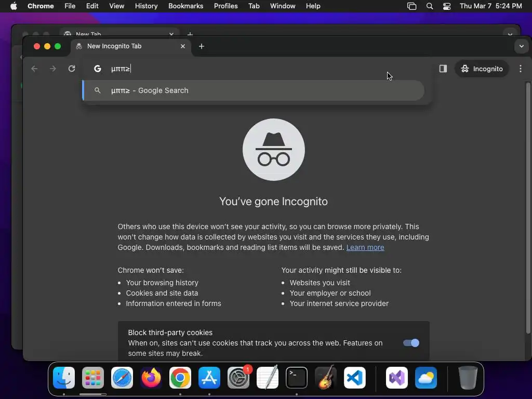Add new tab in background Chrome window
Image resolution: width=532 pixels, height=399 pixels.
pos(190,34)
